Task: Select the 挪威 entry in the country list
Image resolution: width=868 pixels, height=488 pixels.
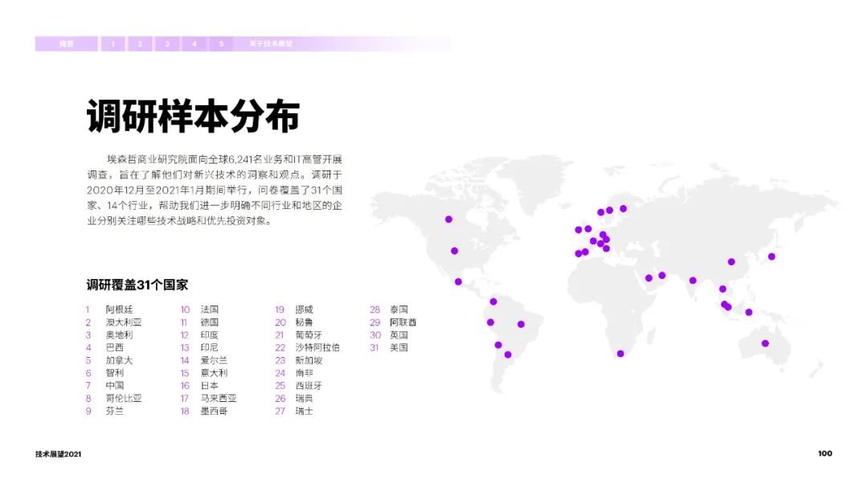Action: point(304,310)
